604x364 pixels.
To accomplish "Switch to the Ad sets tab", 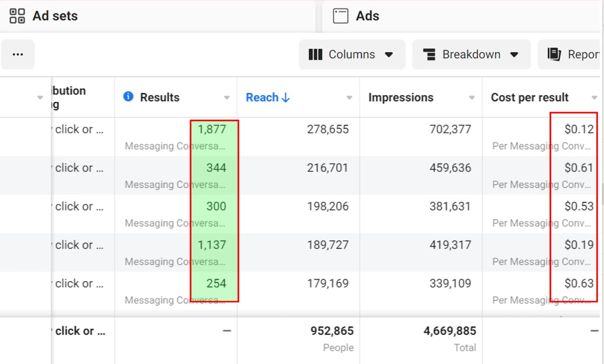I will click(x=55, y=16).
